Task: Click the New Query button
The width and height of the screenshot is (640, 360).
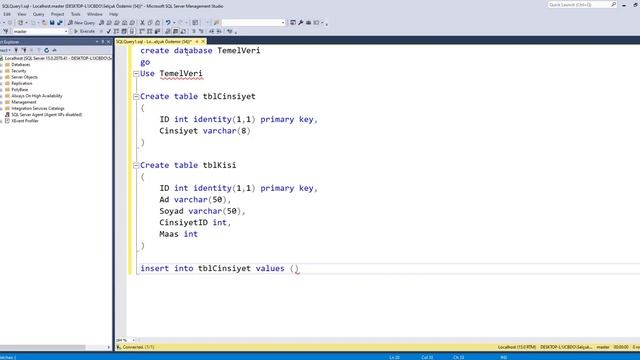Action: click(81, 22)
